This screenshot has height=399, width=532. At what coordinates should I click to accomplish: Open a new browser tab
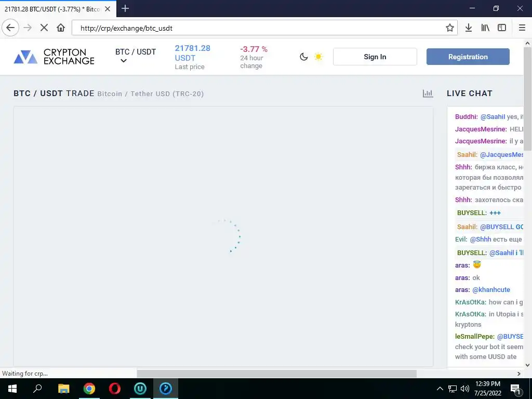(125, 8)
